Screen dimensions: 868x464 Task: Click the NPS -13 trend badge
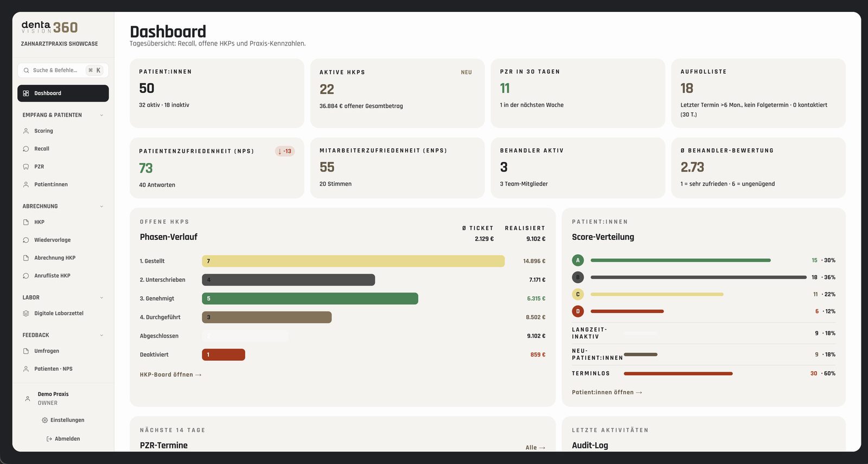coord(285,151)
